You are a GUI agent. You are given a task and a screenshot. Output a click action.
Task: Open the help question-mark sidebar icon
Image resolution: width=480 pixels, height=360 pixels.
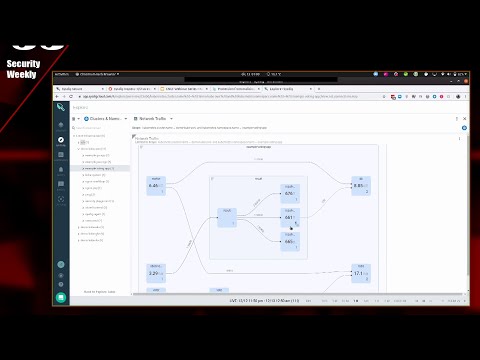pos(61,284)
